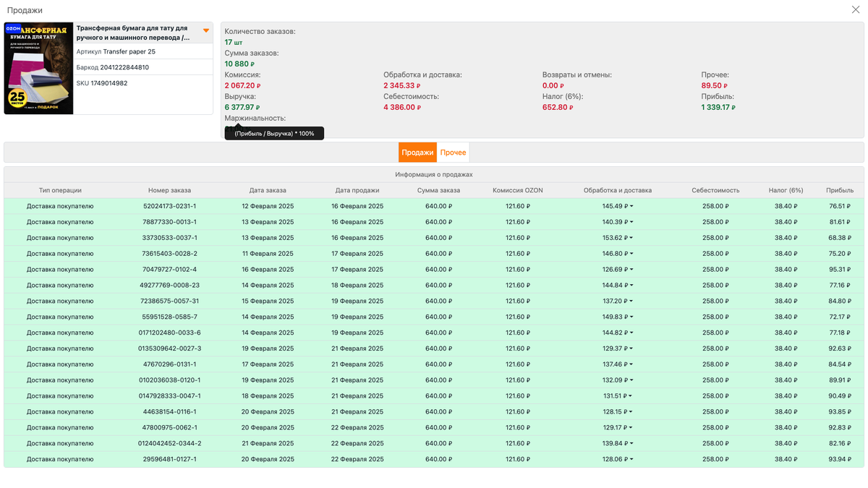Image resolution: width=868 pixels, height=488 pixels.
Task: Select order number 73615403-0028-2
Action: point(170,254)
